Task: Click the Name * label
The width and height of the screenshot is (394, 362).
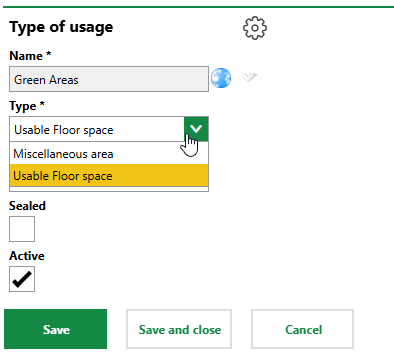Action: (x=30, y=56)
